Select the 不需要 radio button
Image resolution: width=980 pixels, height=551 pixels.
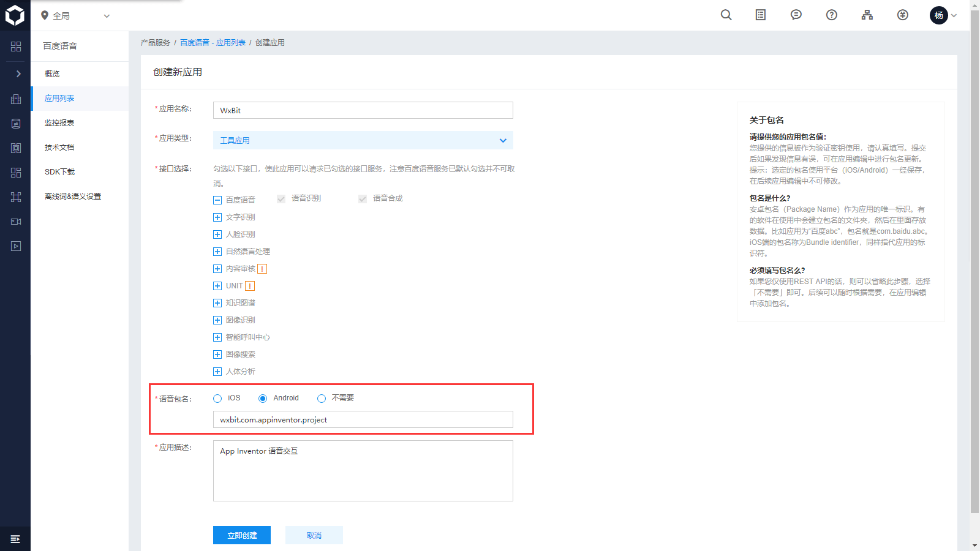(322, 399)
